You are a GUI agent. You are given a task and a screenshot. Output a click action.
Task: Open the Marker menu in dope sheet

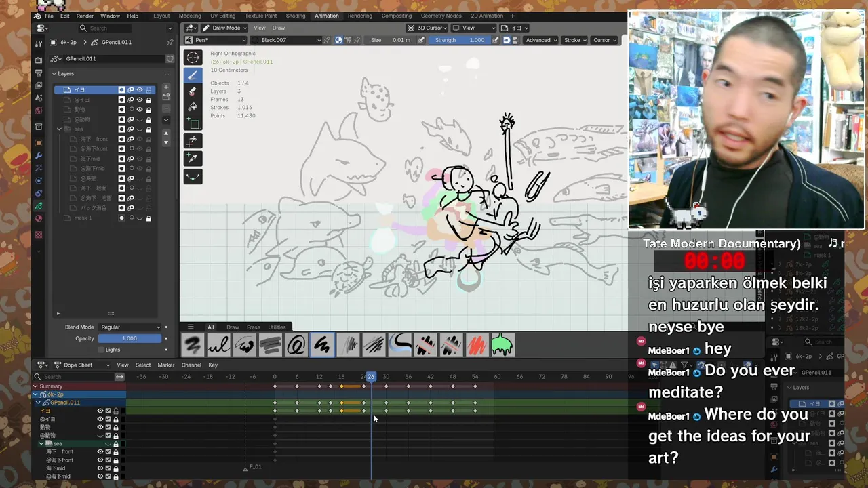point(166,365)
